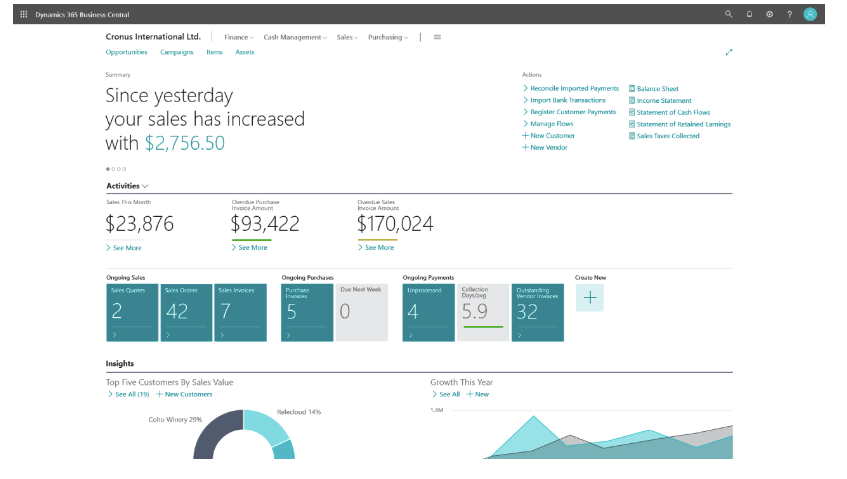Click the expand page arrows icon
This screenshot has height=479, width=847.
pos(729,52)
